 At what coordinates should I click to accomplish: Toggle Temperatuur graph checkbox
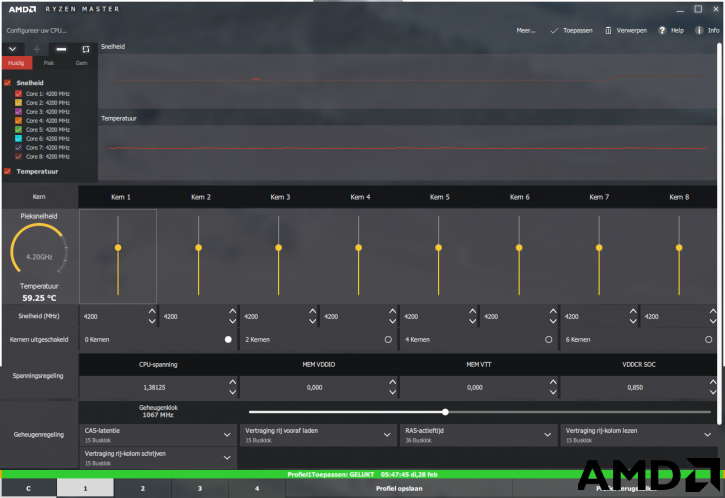[7, 171]
